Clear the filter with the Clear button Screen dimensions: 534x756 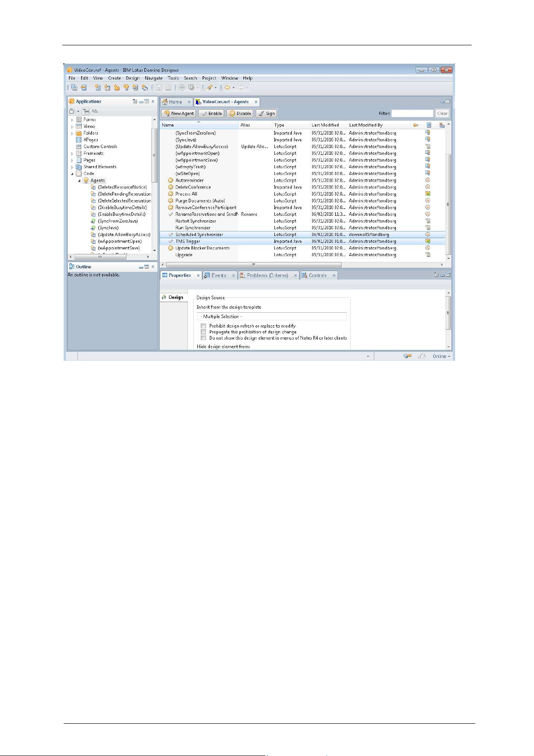coord(442,114)
